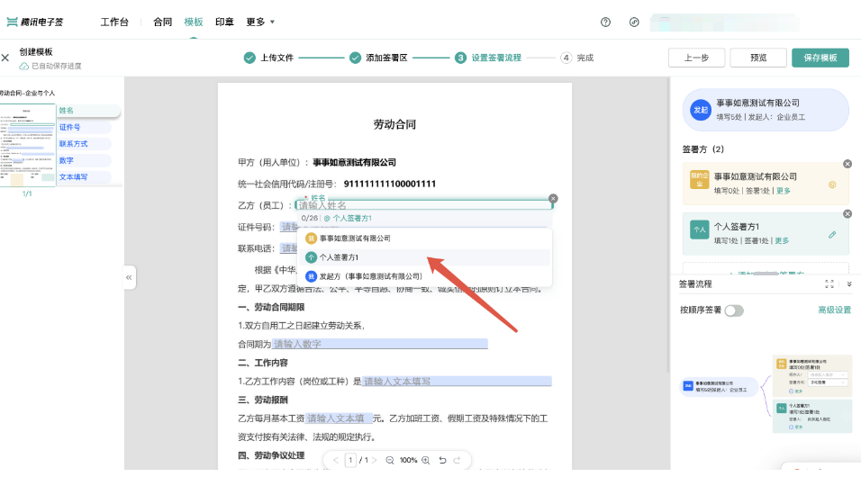Image resolution: width=861 pixels, height=504 pixels.
Task: Select the 联系方式 field in sidebar list
Action: (x=85, y=144)
